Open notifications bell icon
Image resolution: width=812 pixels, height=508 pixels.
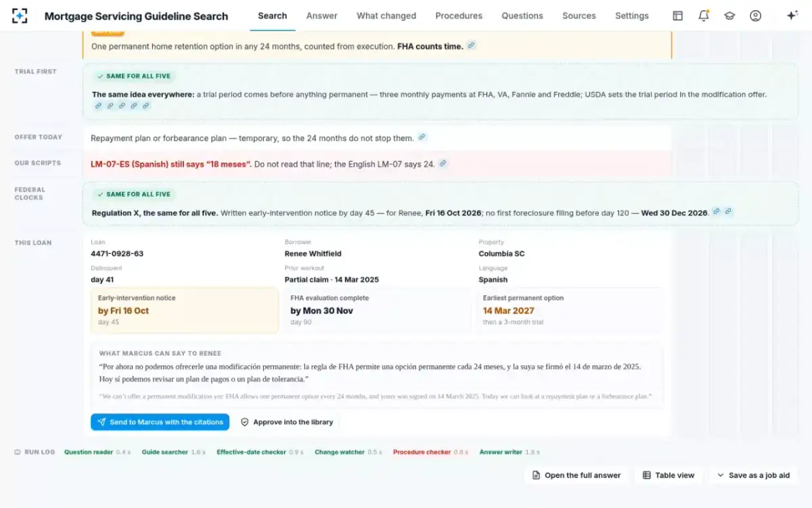[x=704, y=16]
